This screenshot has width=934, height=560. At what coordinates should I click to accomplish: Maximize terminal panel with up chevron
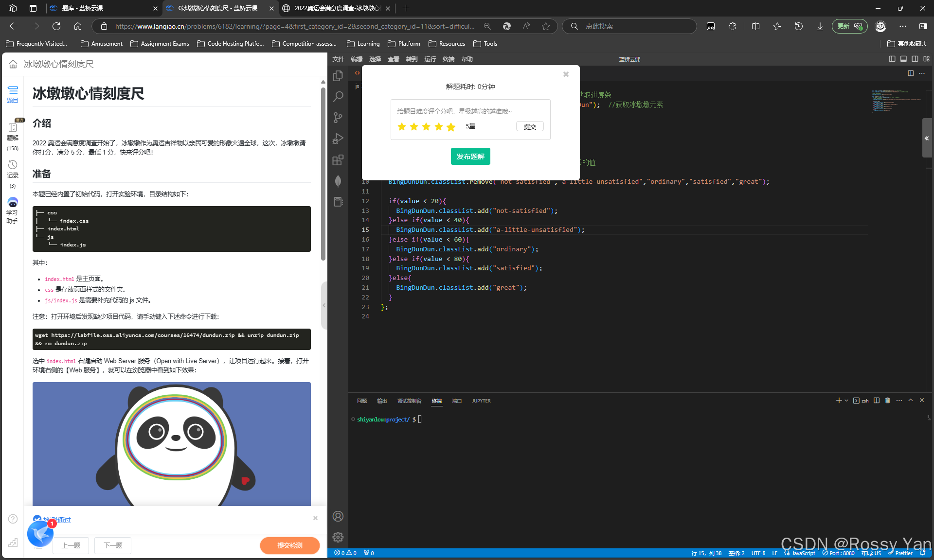coord(911,401)
